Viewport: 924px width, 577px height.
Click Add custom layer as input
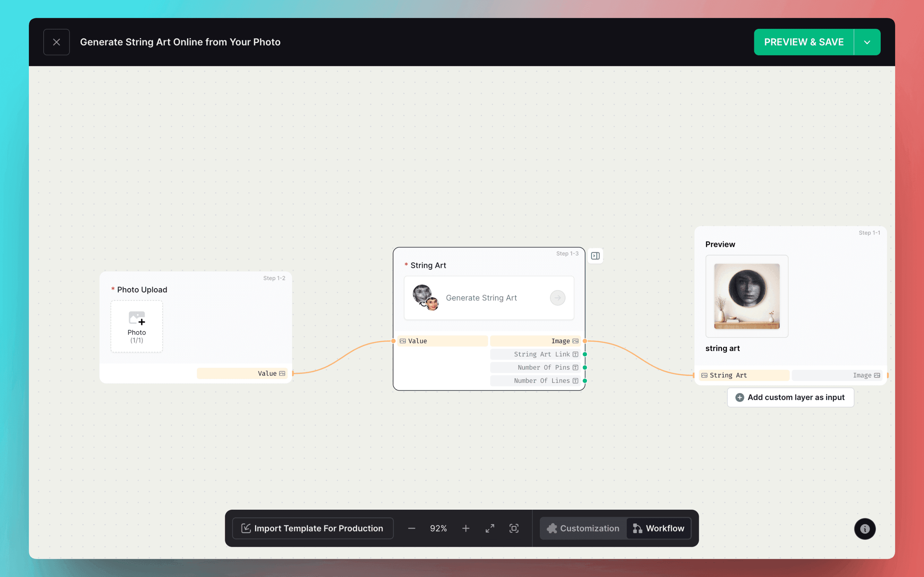coord(790,397)
